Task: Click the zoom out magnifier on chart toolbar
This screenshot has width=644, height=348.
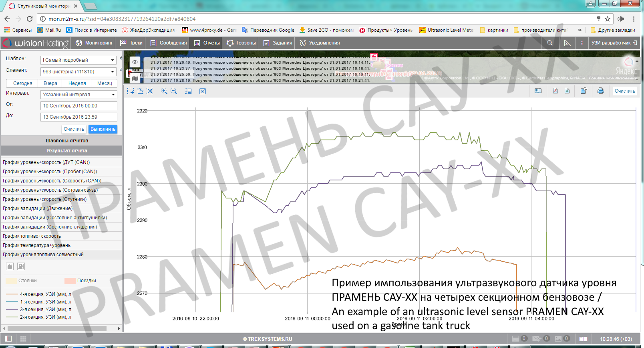Action: click(174, 91)
